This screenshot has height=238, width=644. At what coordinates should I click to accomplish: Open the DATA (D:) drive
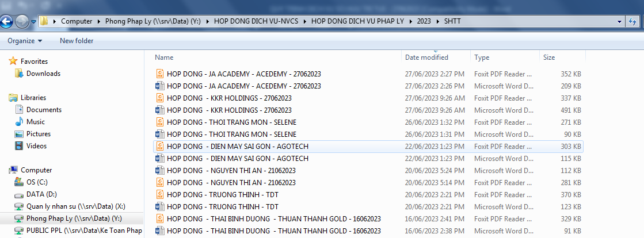41,194
